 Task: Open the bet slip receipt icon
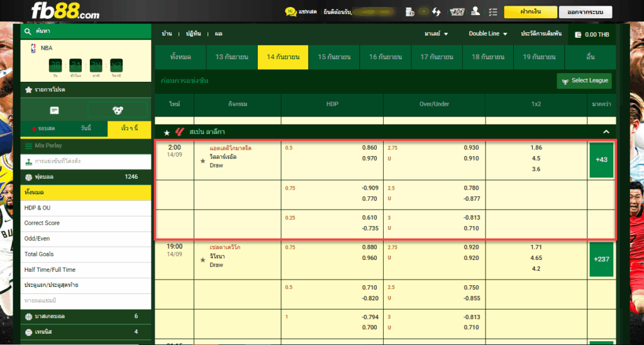tap(54, 110)
